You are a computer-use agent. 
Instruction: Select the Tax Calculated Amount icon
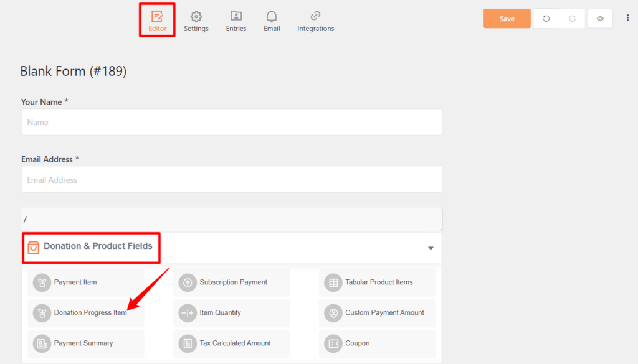pos(187,343)
